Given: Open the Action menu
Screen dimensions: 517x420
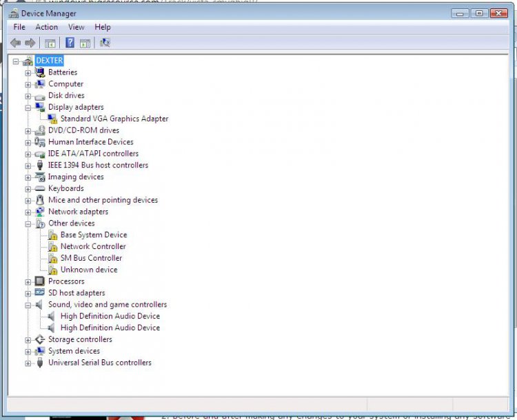Looking at the screenshot, I should [x=46, y=27].
